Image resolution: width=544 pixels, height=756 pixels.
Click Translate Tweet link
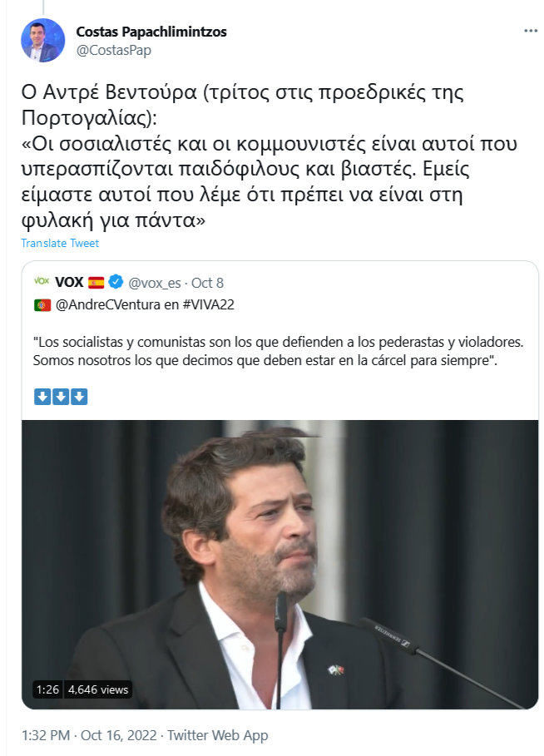point(60,243)
